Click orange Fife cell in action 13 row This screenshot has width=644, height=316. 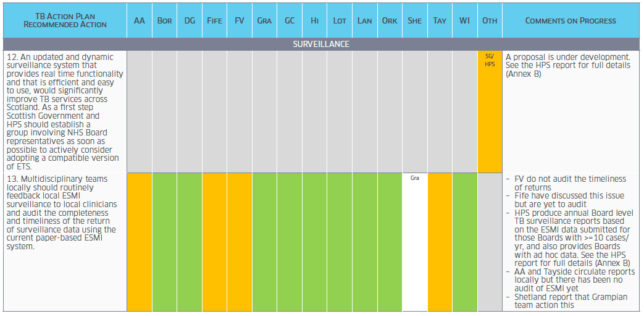214,242
